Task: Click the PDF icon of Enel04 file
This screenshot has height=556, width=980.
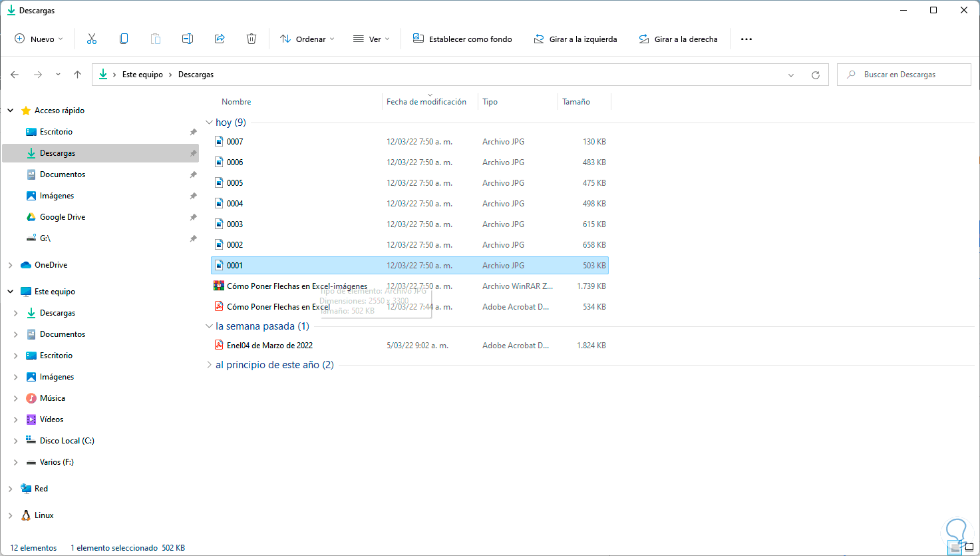Action: 219,345
